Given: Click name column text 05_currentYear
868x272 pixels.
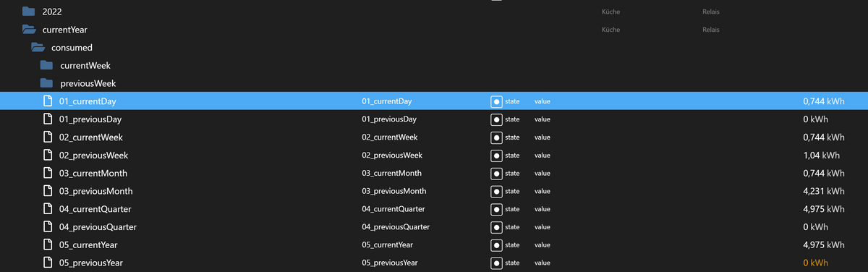Looking at the screenshot, I should (x=387, y=245).
